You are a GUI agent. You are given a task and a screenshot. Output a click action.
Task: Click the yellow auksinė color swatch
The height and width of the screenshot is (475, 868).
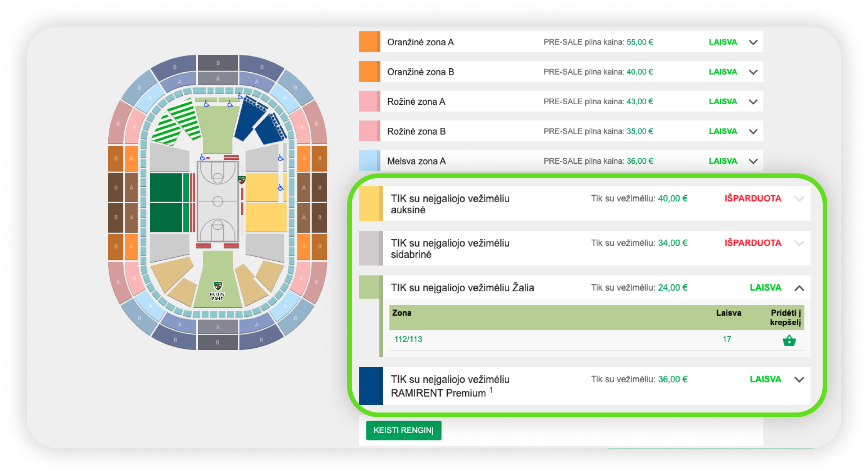click(371, 204)
